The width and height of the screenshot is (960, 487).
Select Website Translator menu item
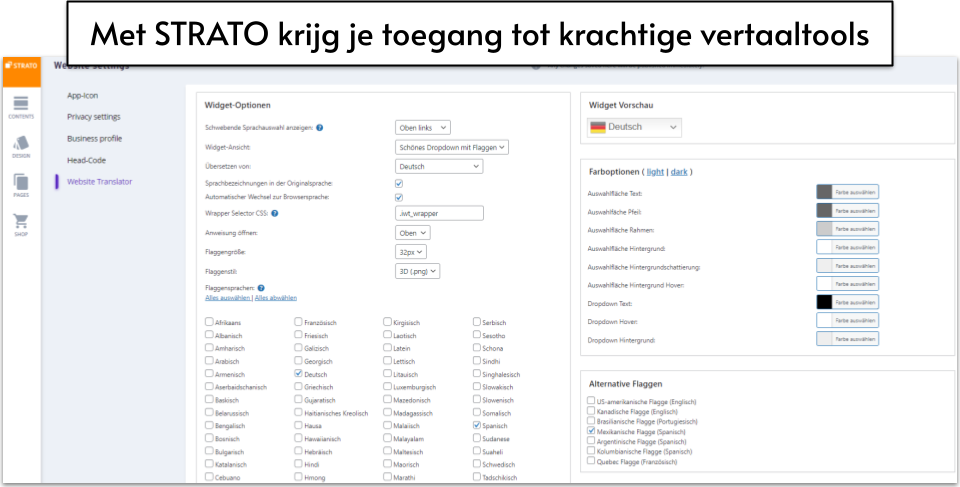[99, 182]
